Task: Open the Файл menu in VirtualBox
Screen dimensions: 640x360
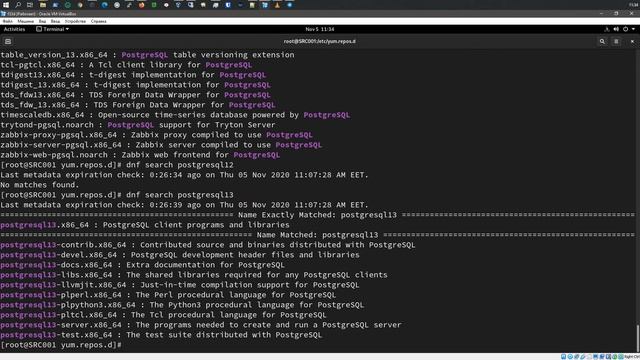Action: coord(7,21)
